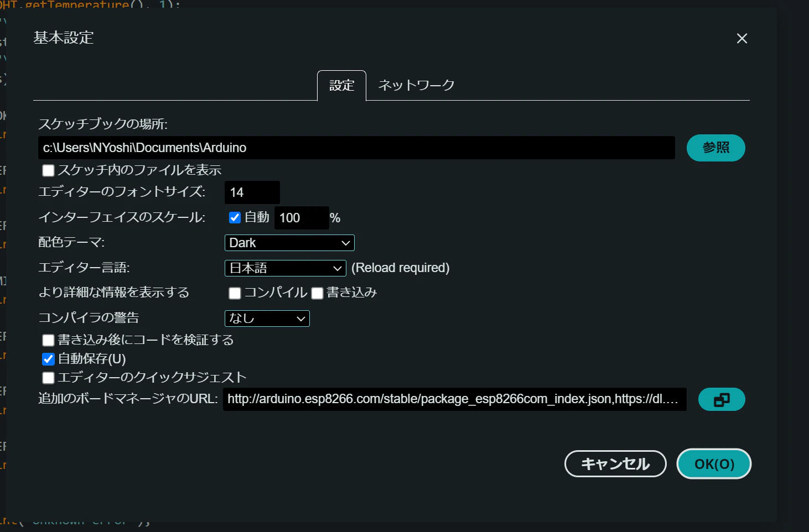Open the additional board manager URLs editor icon
The width and height of the screenshot is (809, 532).
tap(722, 399)
